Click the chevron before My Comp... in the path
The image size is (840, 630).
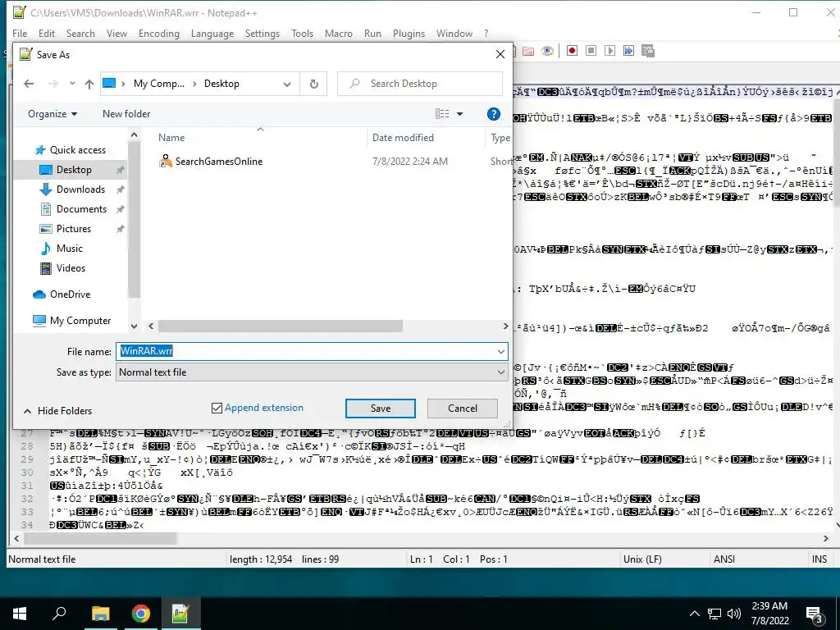click(x=123, y=84)
